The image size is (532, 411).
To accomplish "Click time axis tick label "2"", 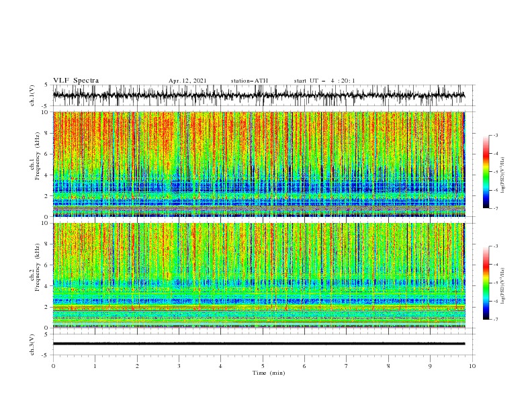I will click(137, 366).
